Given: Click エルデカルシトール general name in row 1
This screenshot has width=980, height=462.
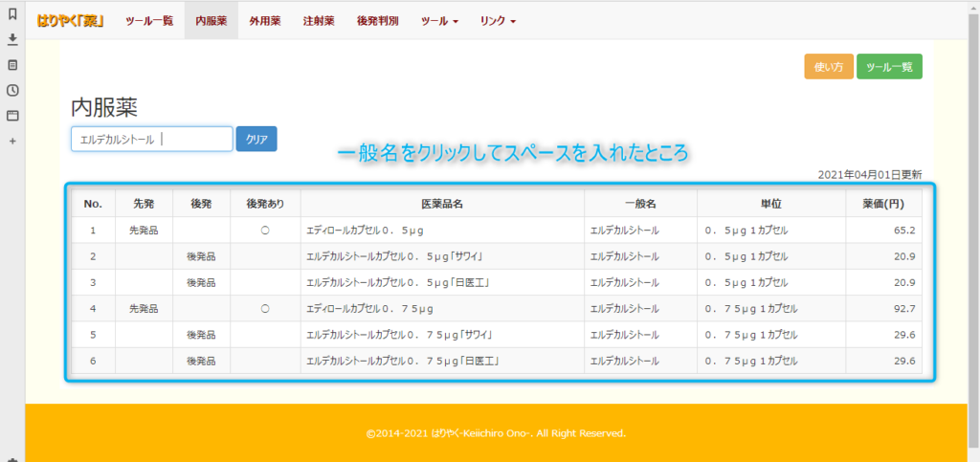Looking at the screenshot, I should (x=624, y=231).
